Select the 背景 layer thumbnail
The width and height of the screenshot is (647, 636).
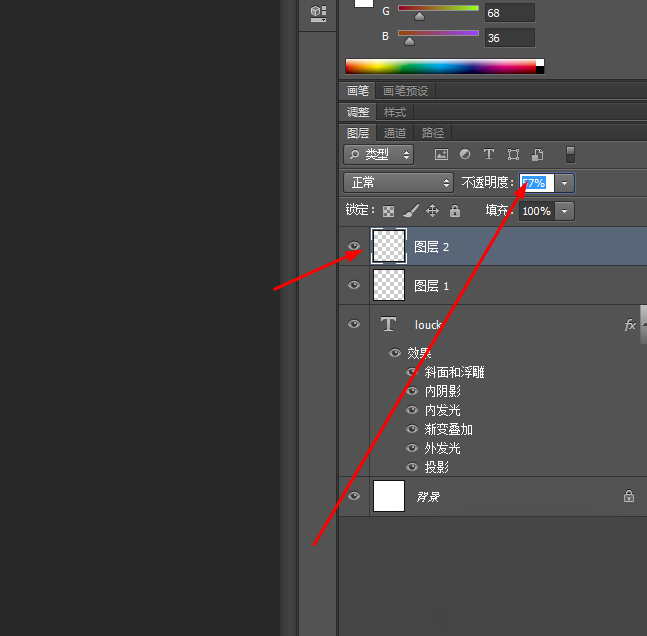(389, 496)
